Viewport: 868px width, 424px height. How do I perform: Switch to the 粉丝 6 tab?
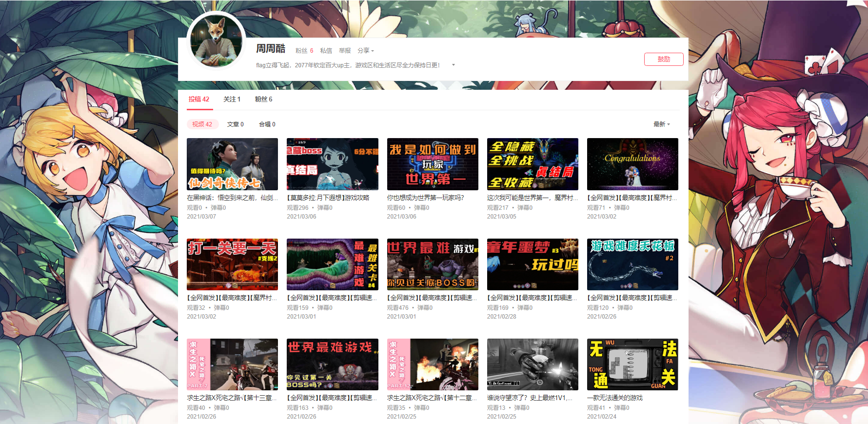point(264,99)
